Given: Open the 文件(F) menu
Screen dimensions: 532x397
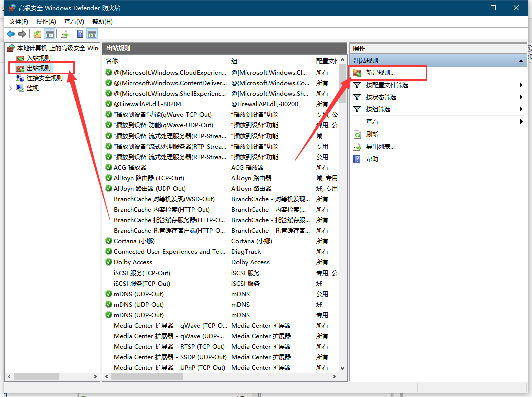Looking at the screenshot, I should [x=19, y=22].
